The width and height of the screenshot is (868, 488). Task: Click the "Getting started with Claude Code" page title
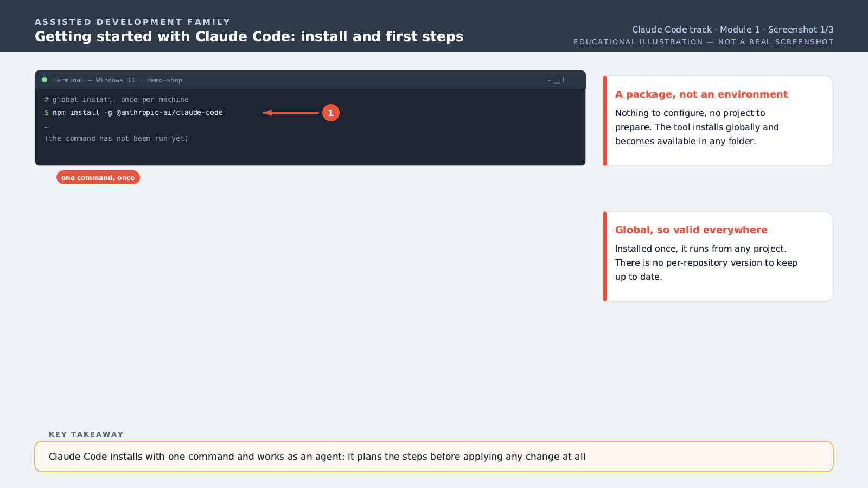(x=249, y=36)
